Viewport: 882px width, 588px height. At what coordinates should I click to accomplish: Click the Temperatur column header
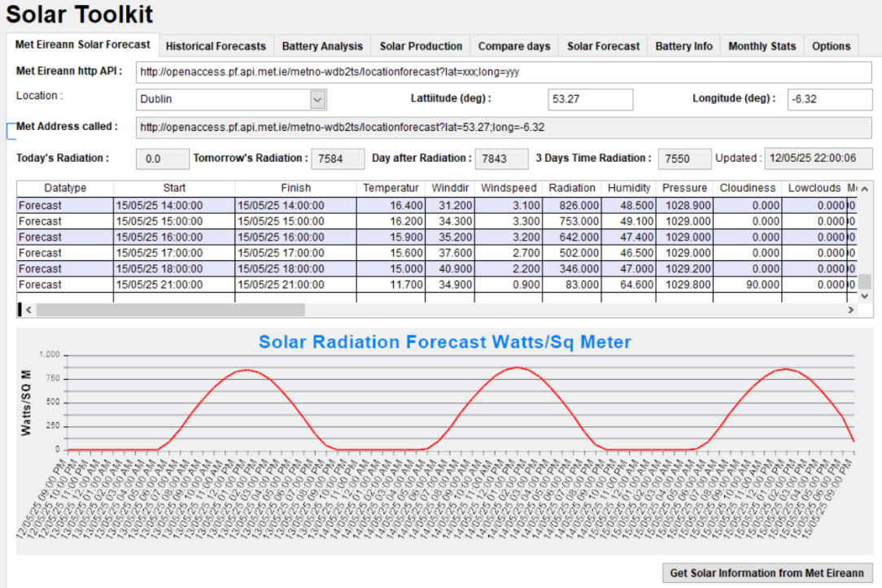tap(391, 189)
